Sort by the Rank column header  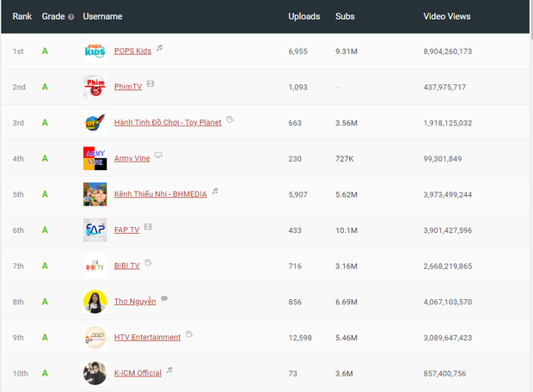pos(22,16)
